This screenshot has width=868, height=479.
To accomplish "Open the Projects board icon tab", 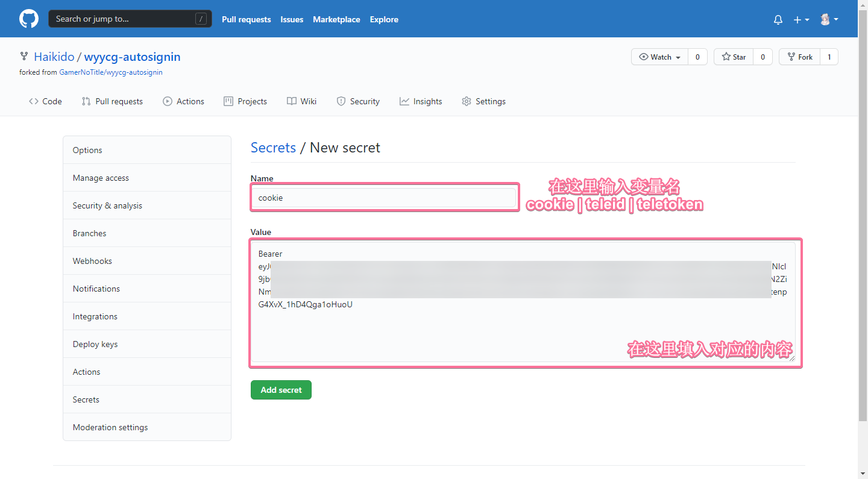I will coord(227,101).
